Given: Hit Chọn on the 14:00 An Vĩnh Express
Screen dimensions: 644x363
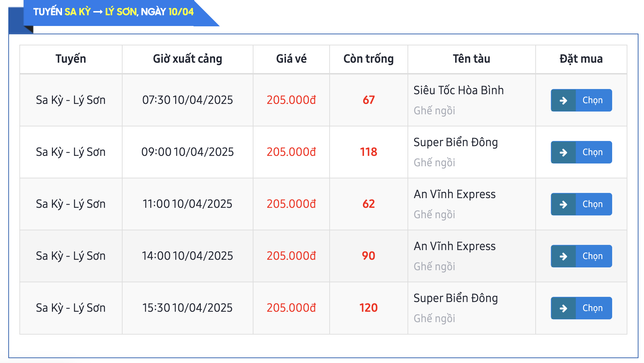Looking at the screenshot, I should pyautogui.click(x=592, y=256).
